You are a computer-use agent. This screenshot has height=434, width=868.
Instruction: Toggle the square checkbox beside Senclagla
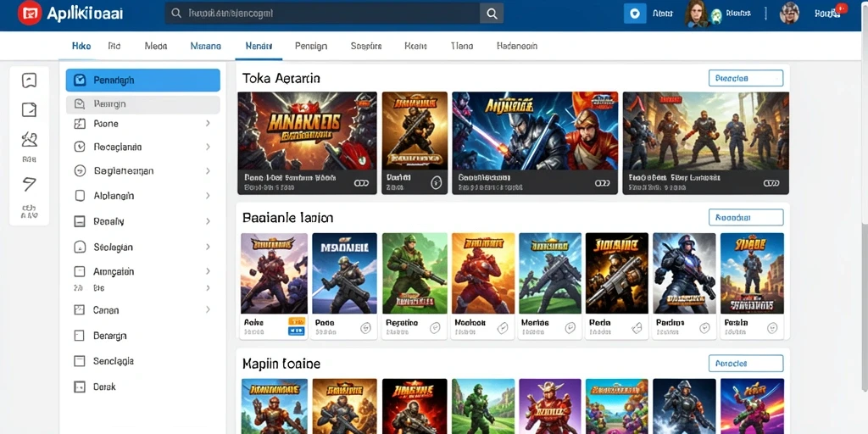pyautogui.click(x=80, y=361)
